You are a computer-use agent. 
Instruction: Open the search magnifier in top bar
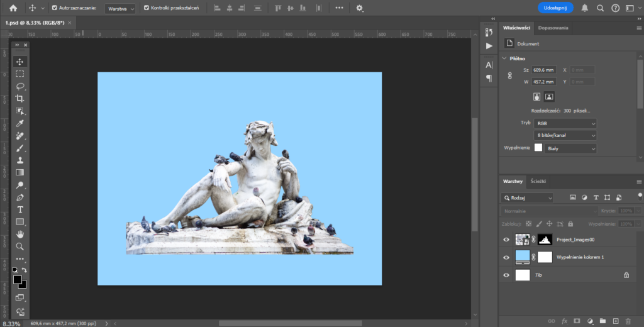tap(600, 8)
